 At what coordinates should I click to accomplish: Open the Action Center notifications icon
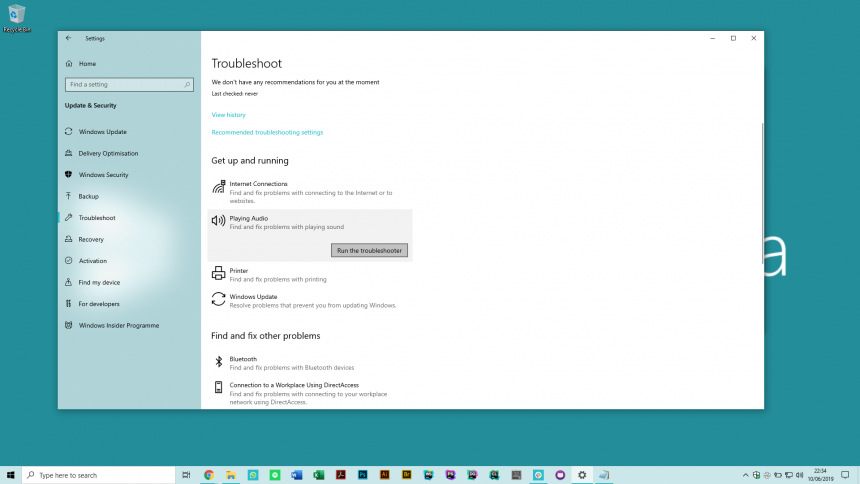pos(845,475)
